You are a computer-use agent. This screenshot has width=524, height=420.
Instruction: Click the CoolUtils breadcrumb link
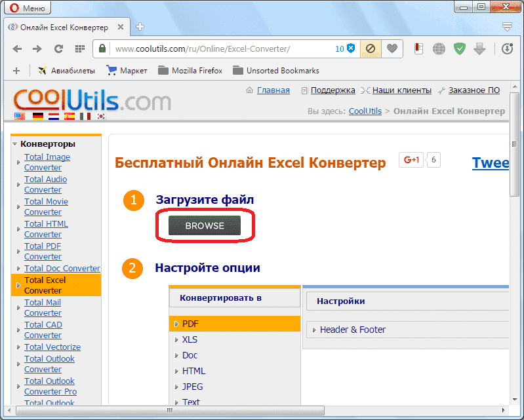[x=365, y=111]
